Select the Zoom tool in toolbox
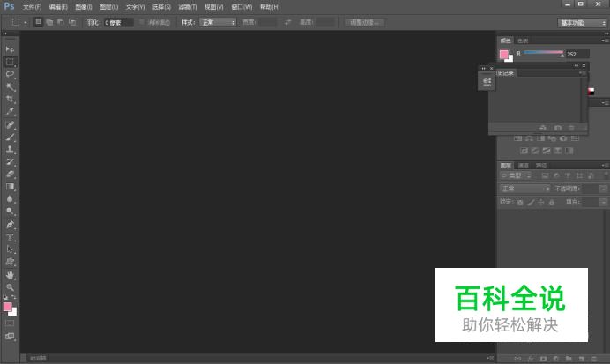The image size is (610, 364). (x=10, y=287)
